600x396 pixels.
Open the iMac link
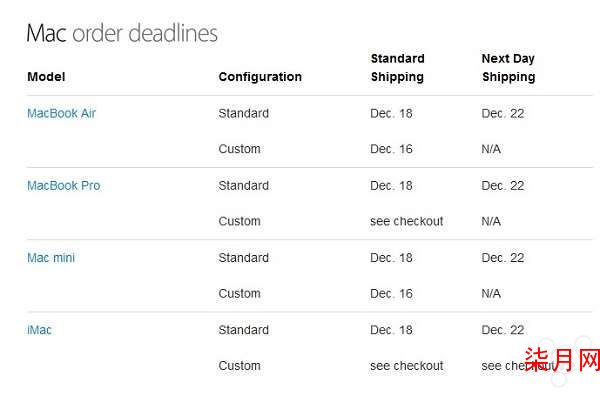click(39, 330)
